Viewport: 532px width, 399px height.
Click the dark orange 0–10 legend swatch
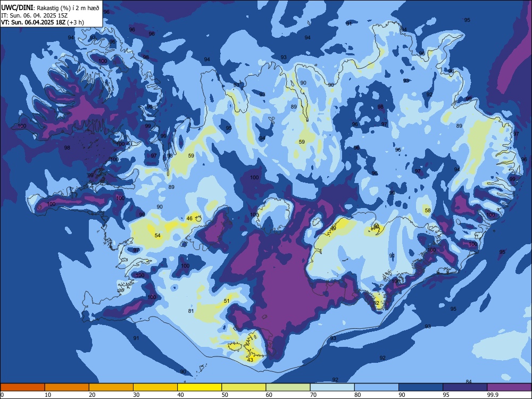22,387
